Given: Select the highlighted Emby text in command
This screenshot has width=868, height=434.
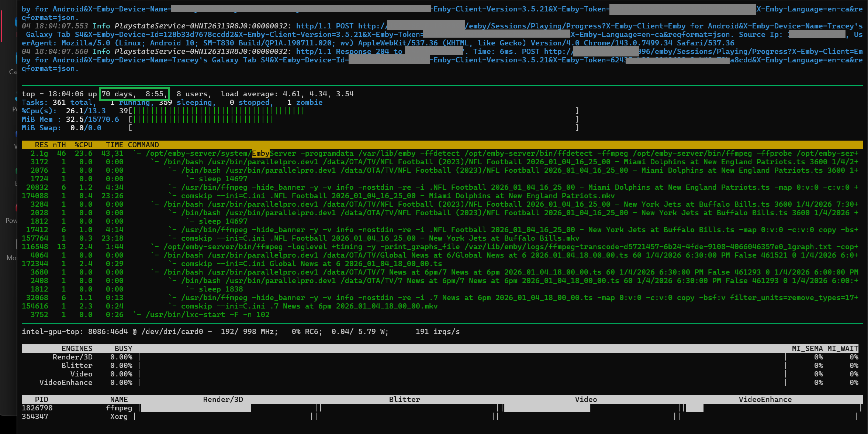Looking at the screenshot, I should click(x=260, y=154).
